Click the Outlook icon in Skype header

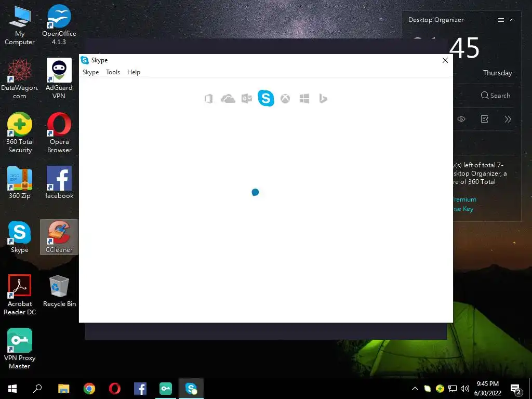(x=247, y=99)
